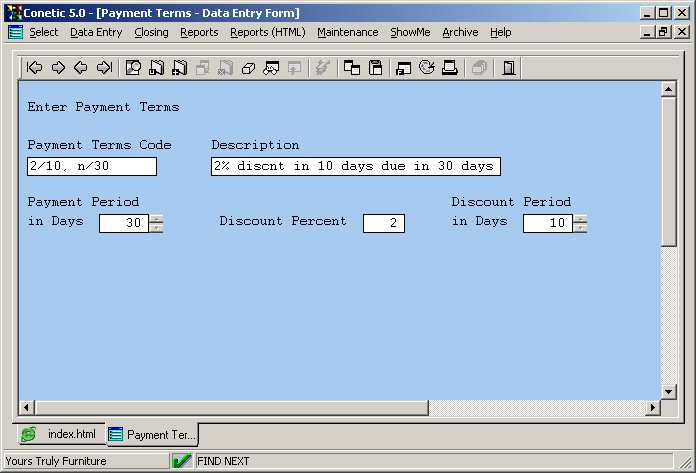696x473 pixels.
Task: Increase Discount Period days spinner up
Action: click(580, 218)
